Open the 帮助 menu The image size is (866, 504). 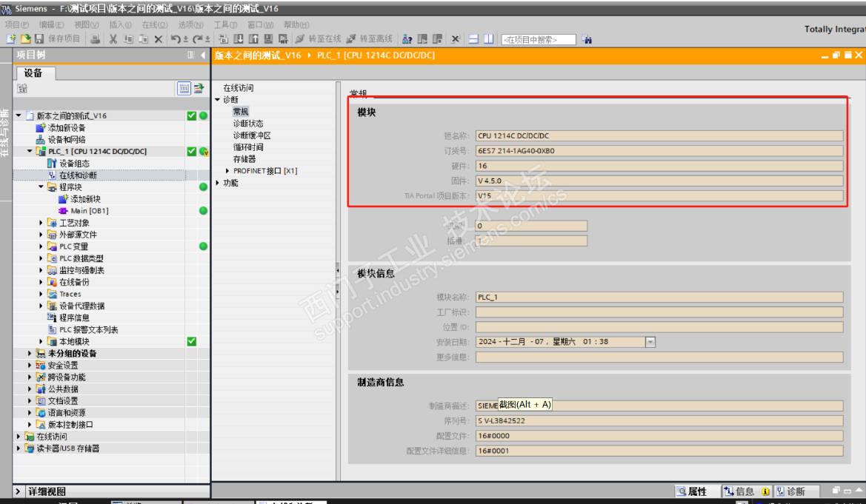click(296, 25)
